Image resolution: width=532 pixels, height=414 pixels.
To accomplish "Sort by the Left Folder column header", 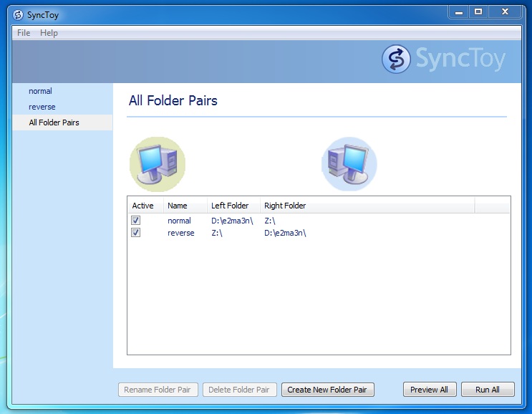I will [233, 206].
